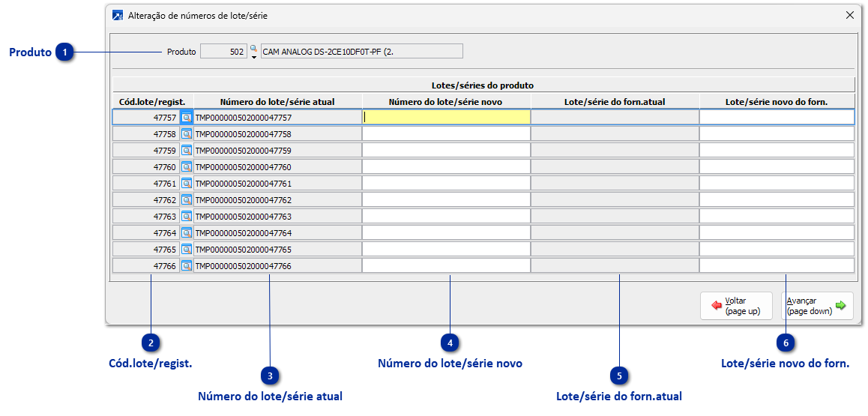
Task: Click new supplier lot field for 47765
Action: coord(777,249)
